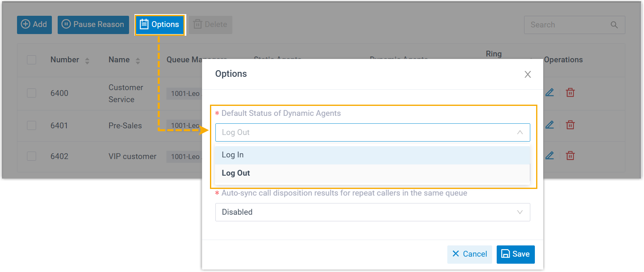Save the Options settings
This screenshot has width=644, height=272.
click(x=515, y=254)
